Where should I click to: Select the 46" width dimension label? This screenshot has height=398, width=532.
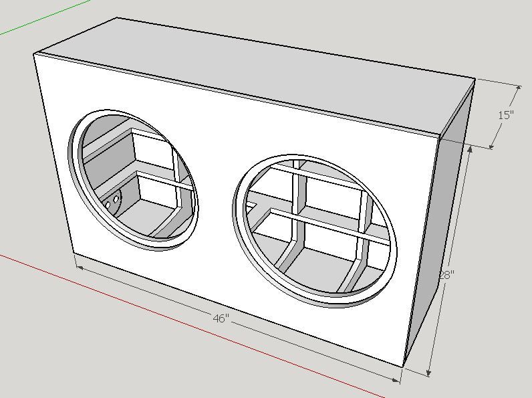[x=221, y=318]
